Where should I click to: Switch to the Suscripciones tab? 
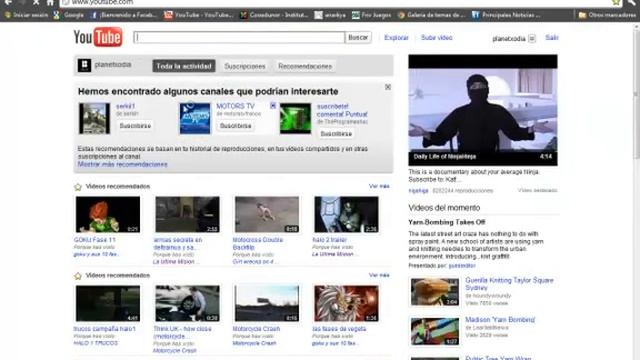point(244,66)
